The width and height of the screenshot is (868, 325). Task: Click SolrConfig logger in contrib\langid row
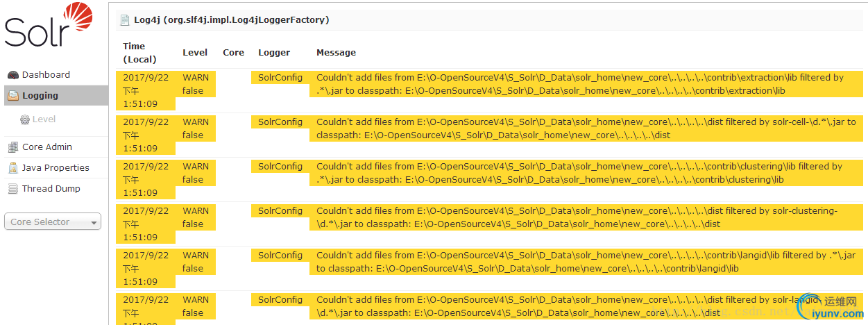click(280, 256)
